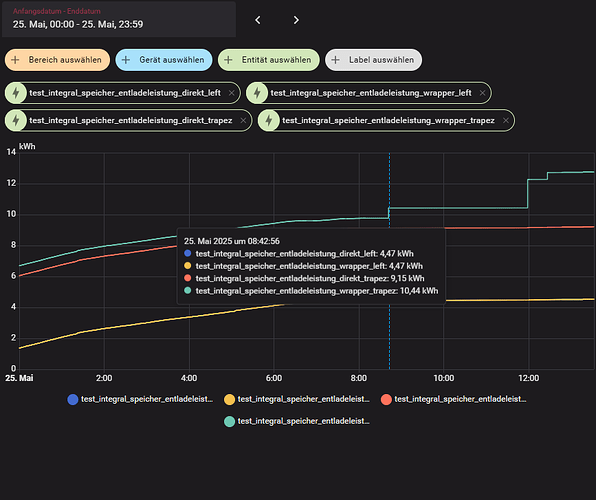Open the Anfangsdatum - Enddatum date field
Viewport: 596px width, 500px height.
tap(119, 19)
